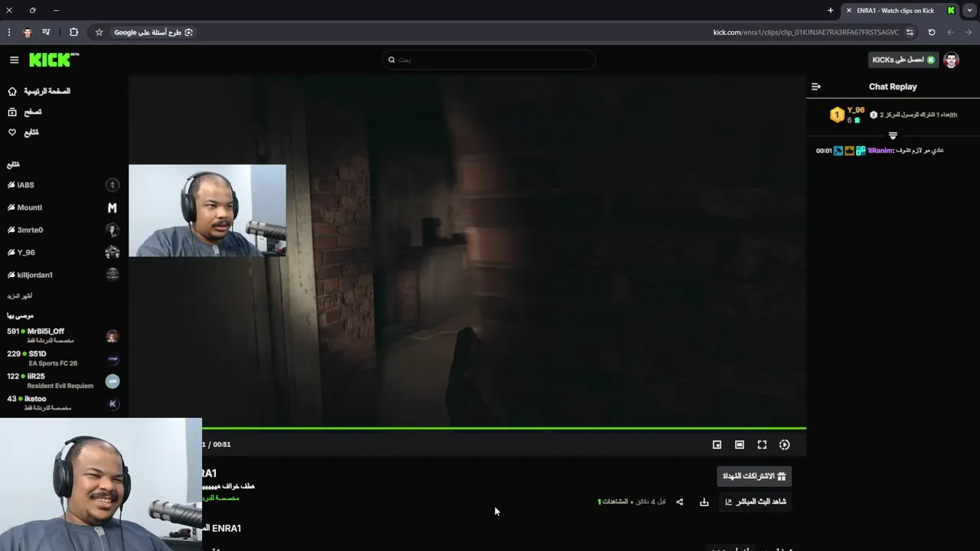Open recommended channel S51D

tap(63, 358)
